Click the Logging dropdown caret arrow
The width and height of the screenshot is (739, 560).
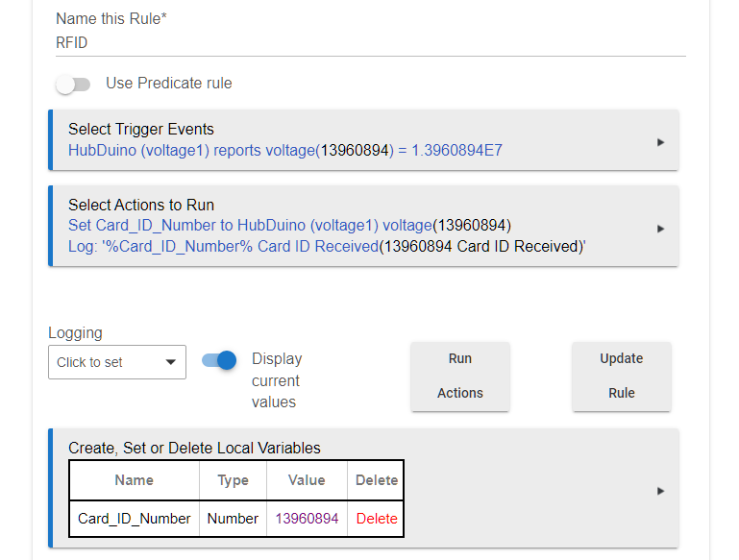(x=171, y=362)
